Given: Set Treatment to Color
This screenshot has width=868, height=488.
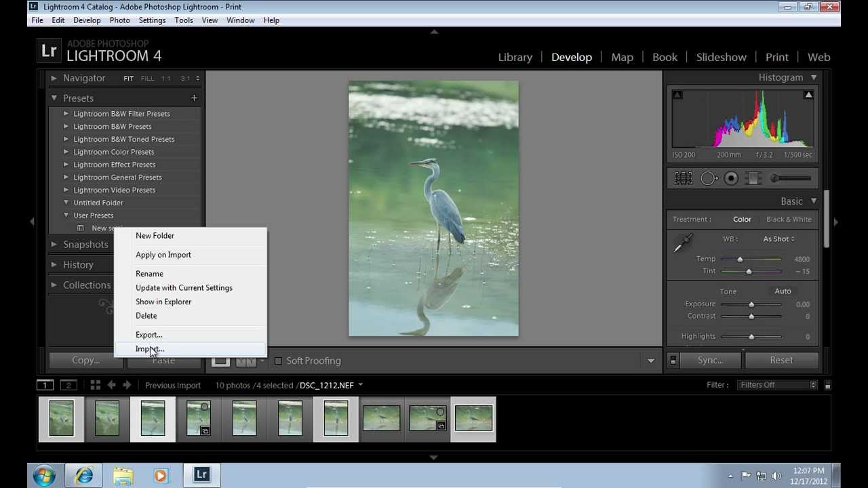Looking at the screenshot, I should tap(742, 219).
